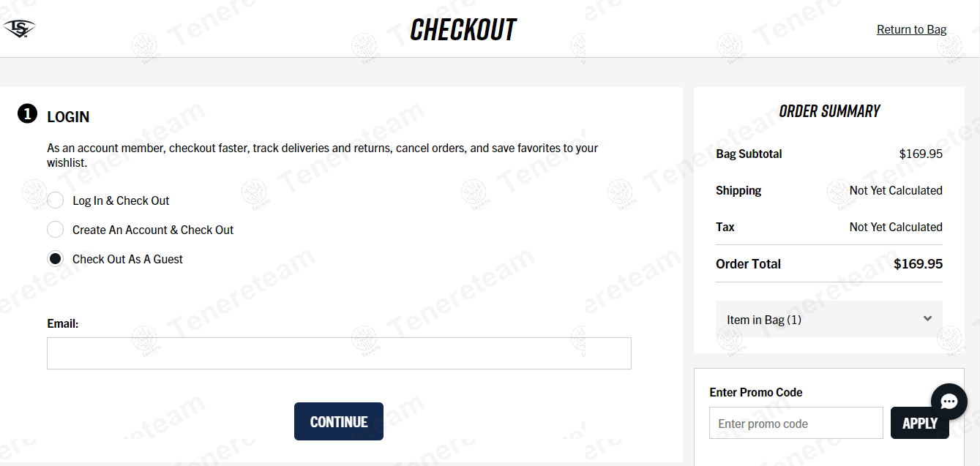Image resolution: width=980 pixels, height=466 pixels.
Task: Click the ORDER SUMMARY heading
Action: click(829, 111)
